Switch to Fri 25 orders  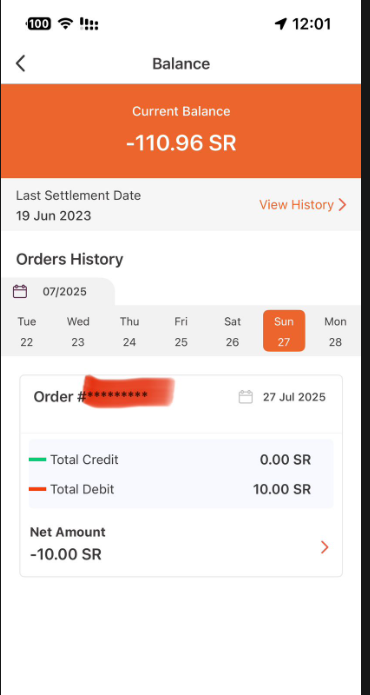181,332
